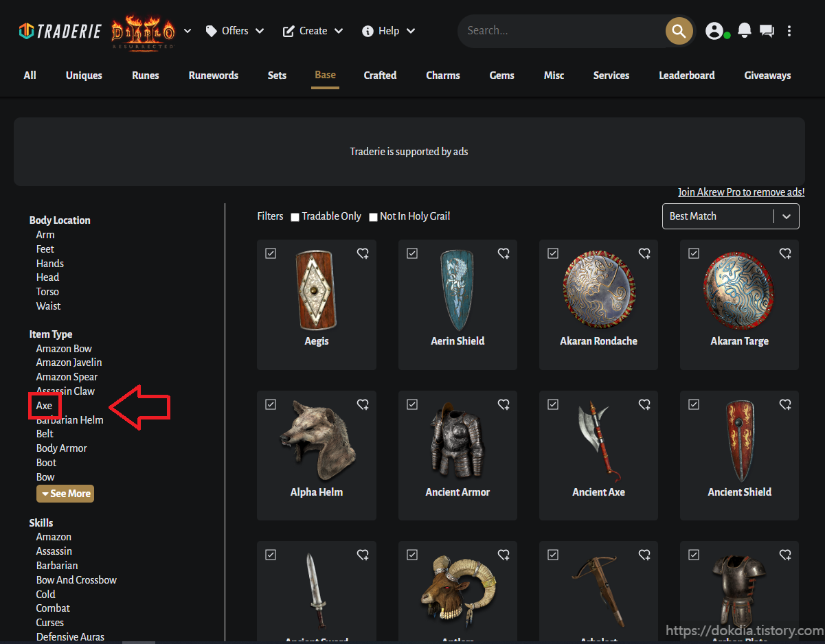Click the Ancient Axe image
Viewport: 825px width, 644px height.
click(x=598, y=441)
